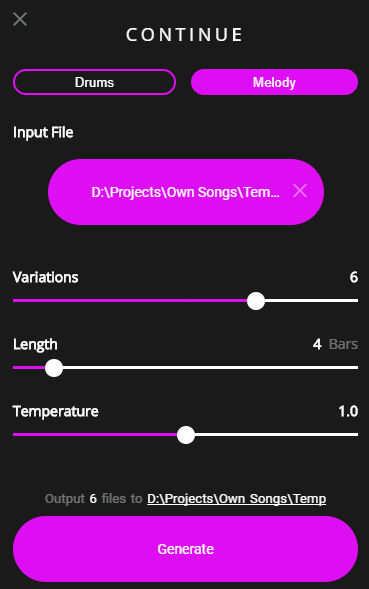Click the Temperature slider handle
Image resolution: width=369 pixels, height=589 pixels.
[186, 435]
